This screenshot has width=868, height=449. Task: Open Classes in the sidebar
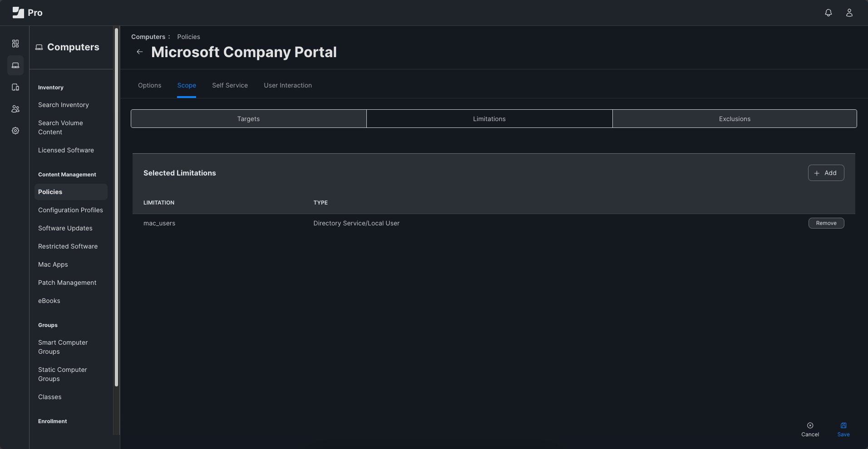pyautogui.click(x=49, y=397)
